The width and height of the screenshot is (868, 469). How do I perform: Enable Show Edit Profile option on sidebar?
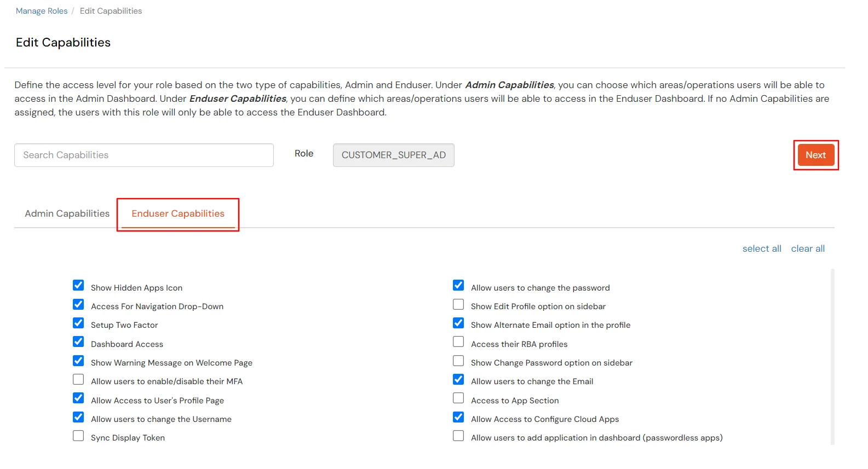pyautogui.click(x=458, y=304)
